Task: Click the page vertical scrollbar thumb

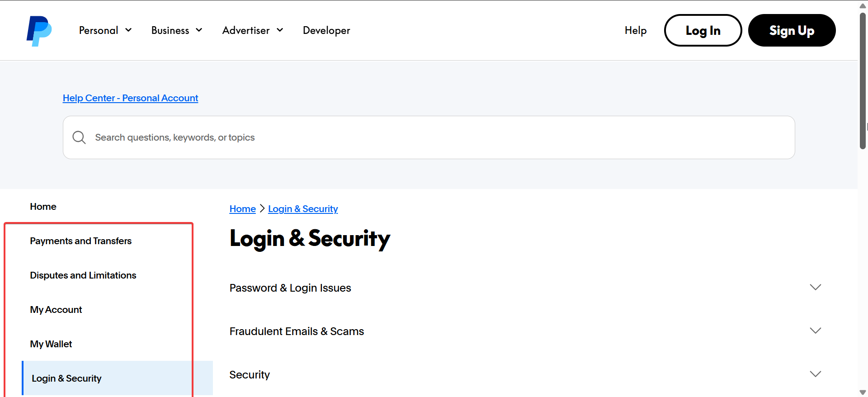Action: coord(863,81)
